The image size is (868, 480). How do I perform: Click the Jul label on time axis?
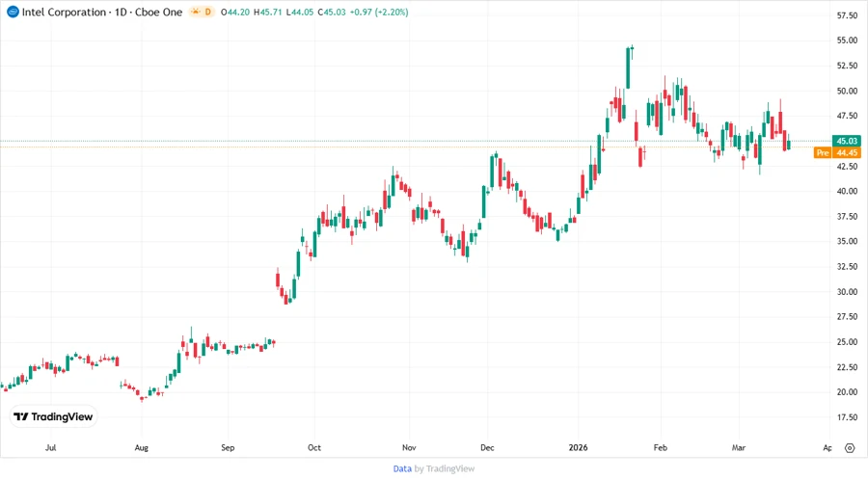point(50,448)
